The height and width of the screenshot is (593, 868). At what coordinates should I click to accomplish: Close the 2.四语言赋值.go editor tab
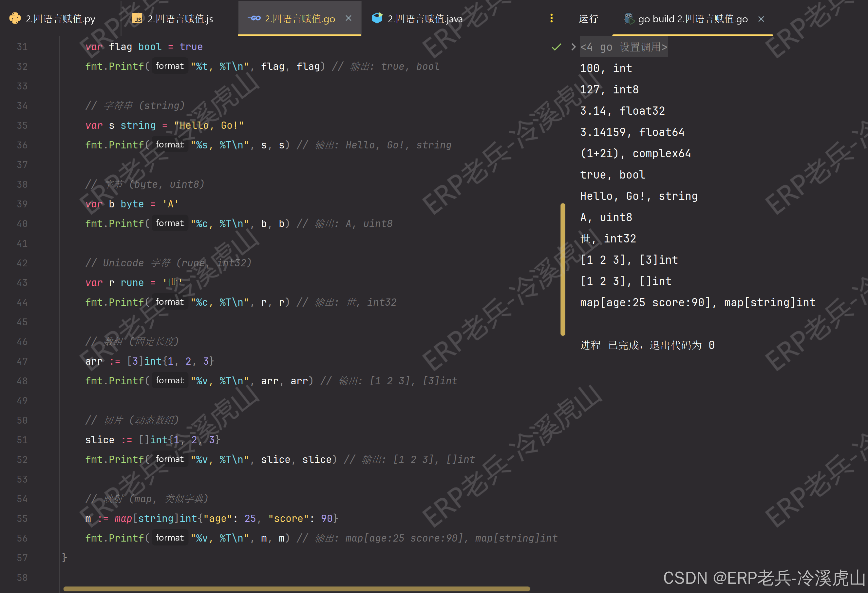tap(348, 18)
